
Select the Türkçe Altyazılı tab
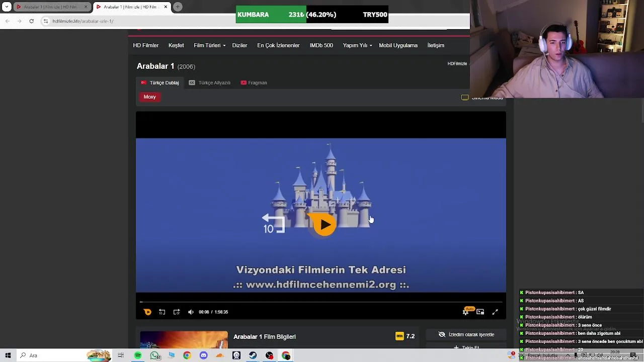[x=210, y=82]
